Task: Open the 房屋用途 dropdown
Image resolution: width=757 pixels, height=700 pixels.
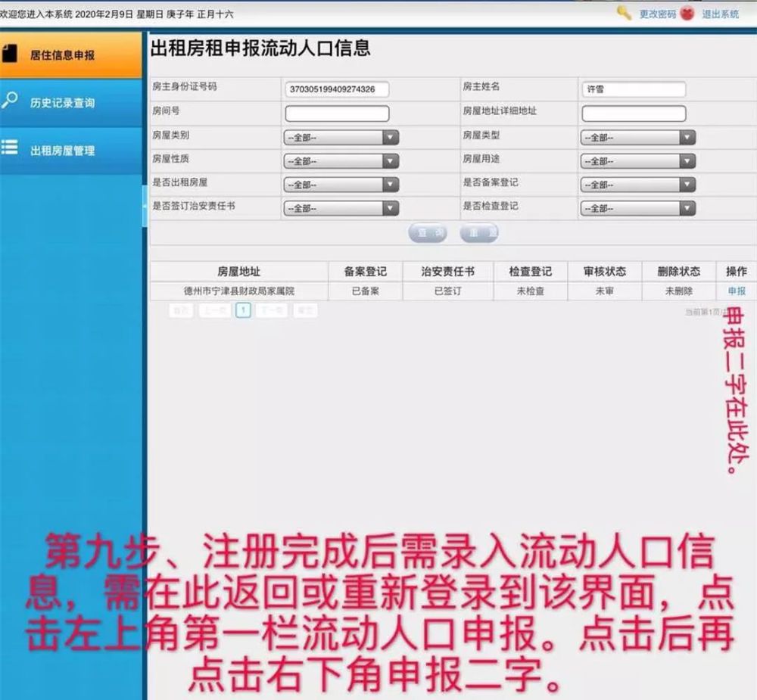Action: [x=637, y=160]
